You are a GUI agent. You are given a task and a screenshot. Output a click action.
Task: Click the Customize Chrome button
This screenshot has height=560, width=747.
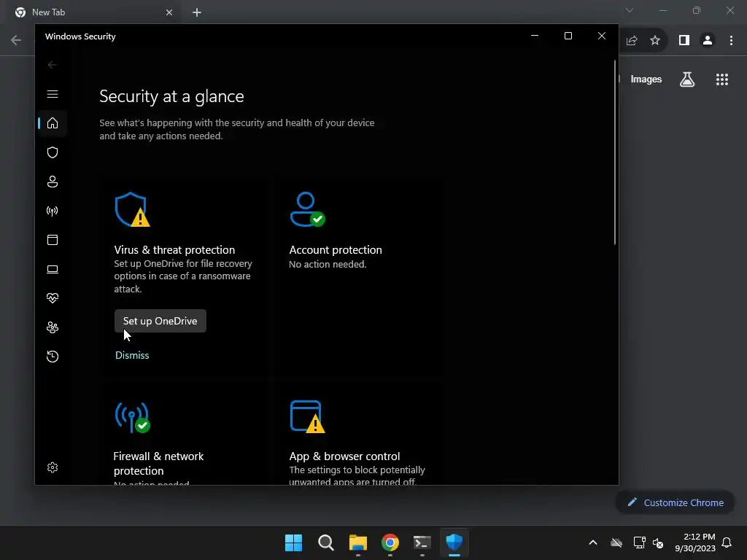pyautogui.click(x=675, y=502)
